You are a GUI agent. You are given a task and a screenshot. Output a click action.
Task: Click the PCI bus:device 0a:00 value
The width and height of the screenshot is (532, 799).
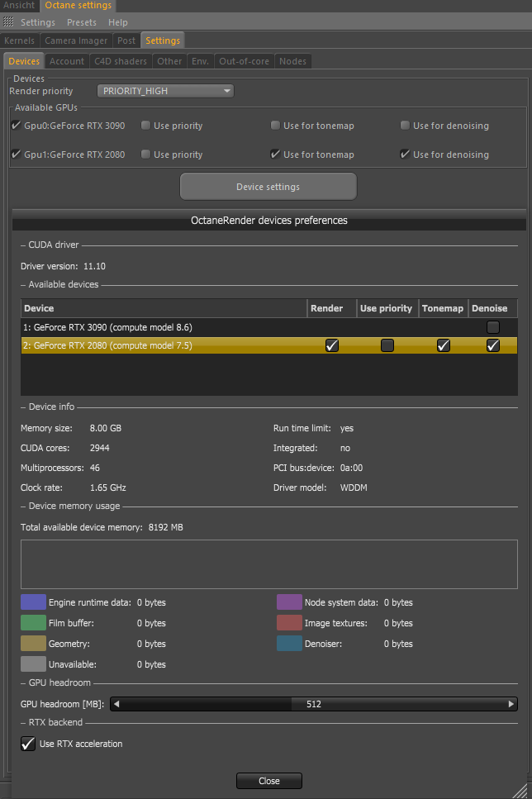coord(352,468)
